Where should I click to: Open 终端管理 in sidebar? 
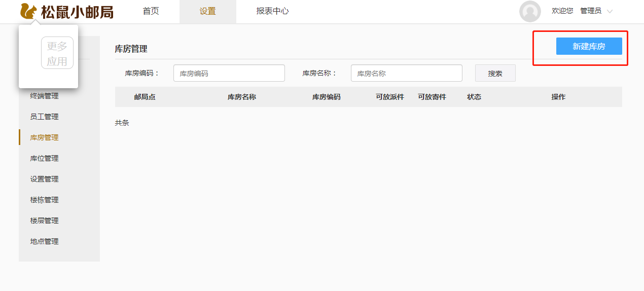click(45, 96)
